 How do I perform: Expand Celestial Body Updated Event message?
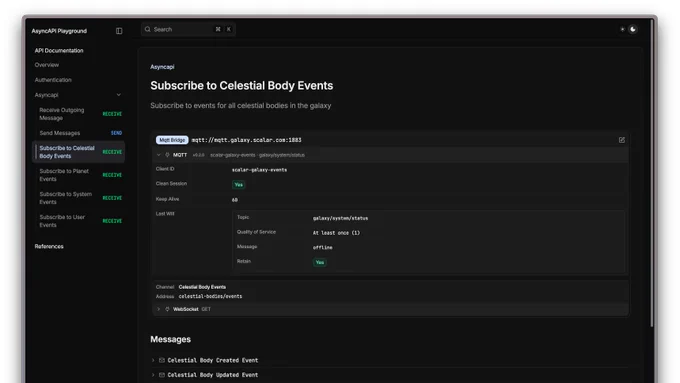153,375
